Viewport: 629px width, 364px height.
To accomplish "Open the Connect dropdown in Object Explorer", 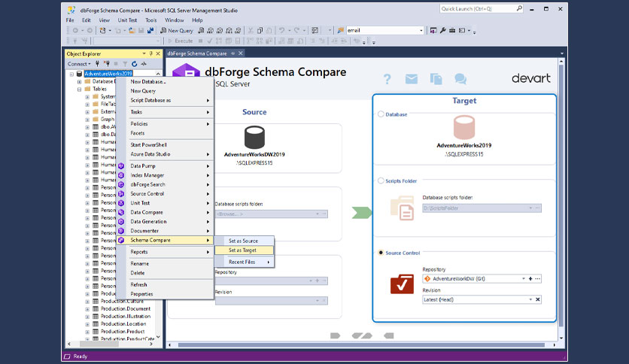I will [79, 64].
